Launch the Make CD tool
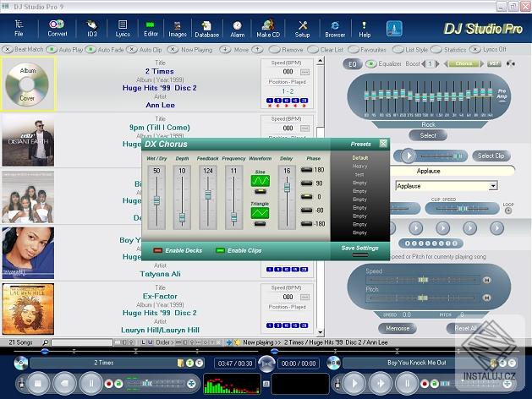The height and width of the screenshot is (399, 532). (x=268, y=28)
